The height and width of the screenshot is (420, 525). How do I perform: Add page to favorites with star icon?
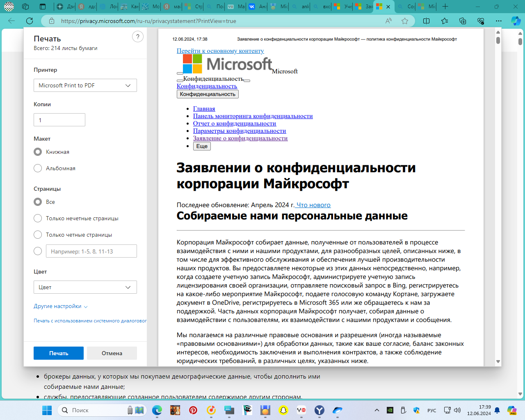click(x=405, y=21)
